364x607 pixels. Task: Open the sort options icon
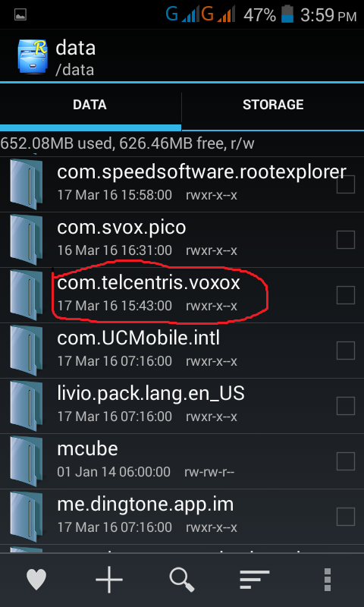click(254, 580)
